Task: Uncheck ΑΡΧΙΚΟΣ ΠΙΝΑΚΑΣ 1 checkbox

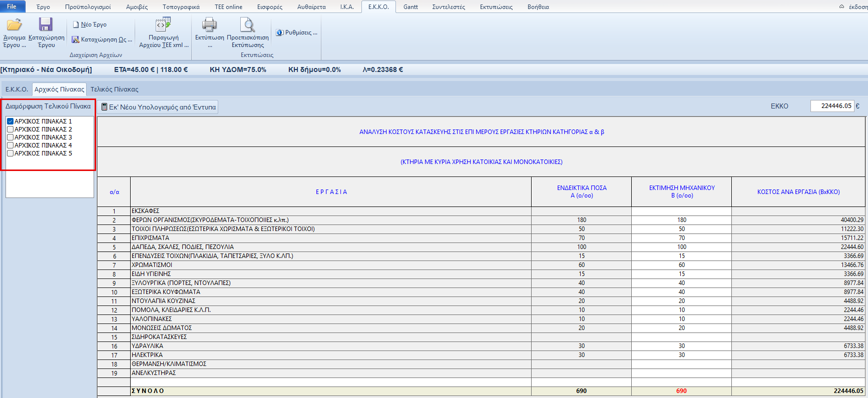Action: click(x=10, y=121)
